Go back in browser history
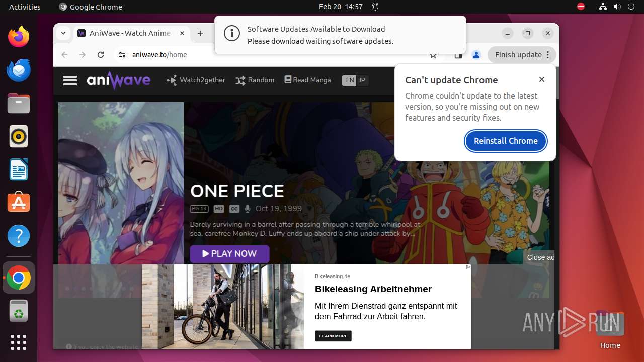The height and width of the screenshot is (362, 644). point(64,55)
